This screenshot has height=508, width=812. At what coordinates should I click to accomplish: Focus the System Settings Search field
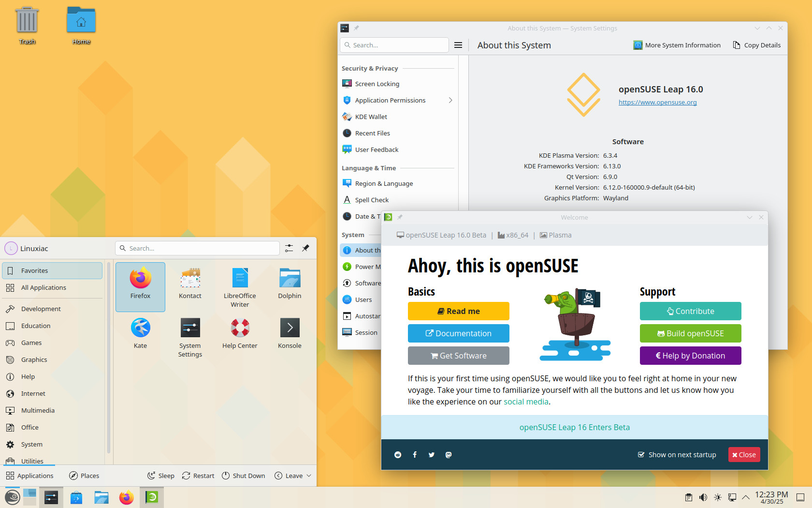click(394, 45)
